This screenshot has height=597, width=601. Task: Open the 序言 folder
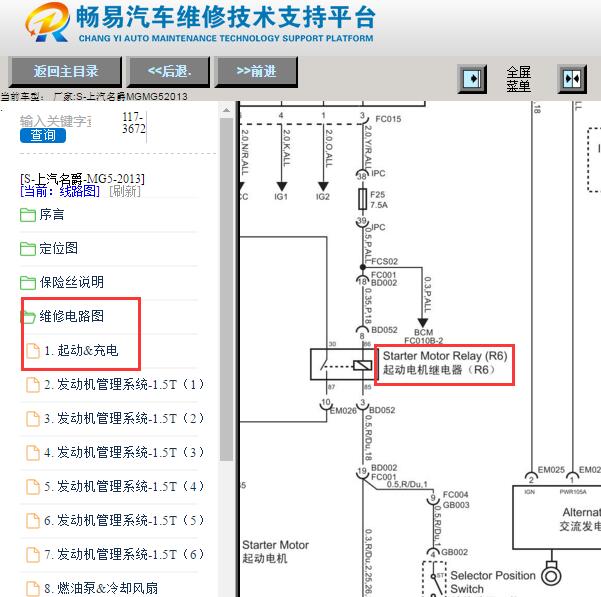click(51, 214)
